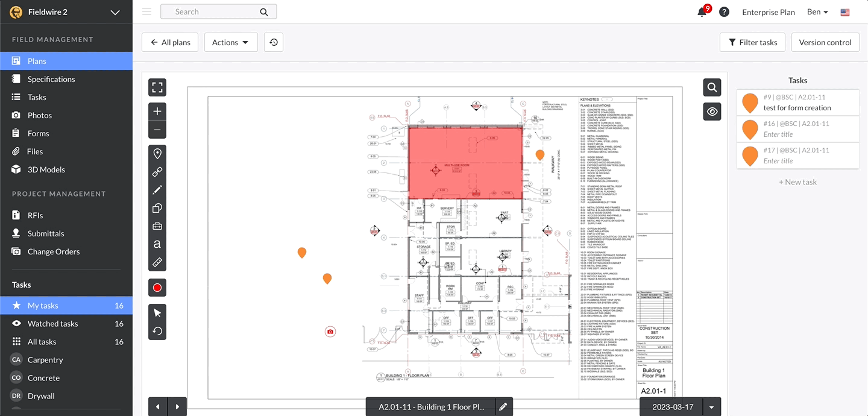Image resolution: width=868 pixels, height=416 pixels.
Task: Select the task pin marker tool
Action: click(157, 153)
